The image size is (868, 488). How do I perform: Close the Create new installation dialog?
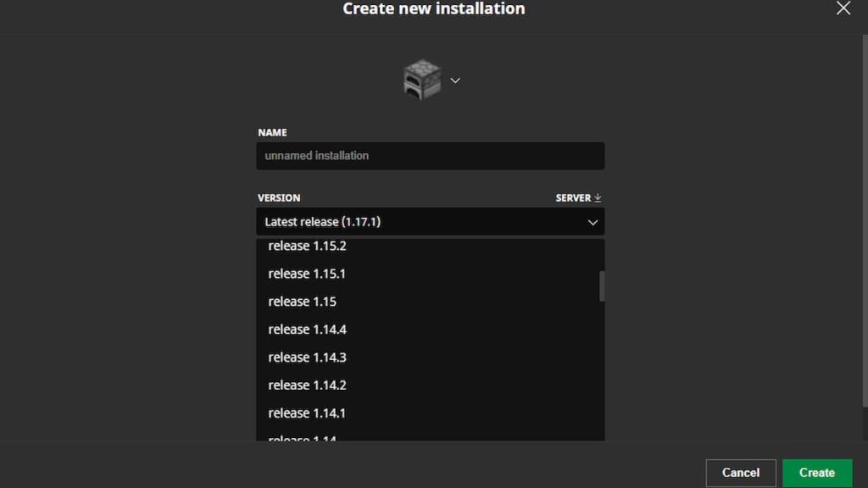(x=843, y=8)
